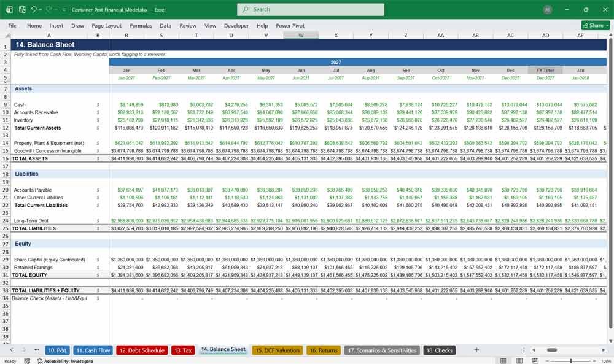Click the Assets section heading
614x364 pixels.
click(x=23, y=89)
